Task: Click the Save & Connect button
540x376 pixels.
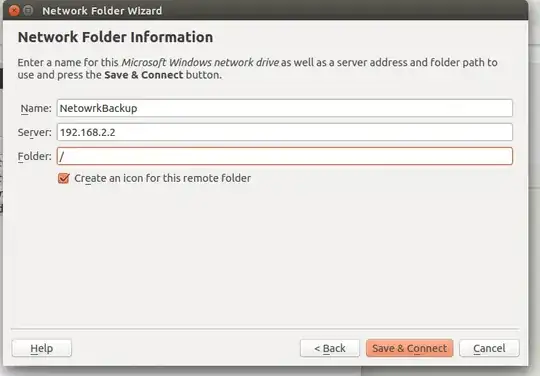Action: (x=409, y=348)
